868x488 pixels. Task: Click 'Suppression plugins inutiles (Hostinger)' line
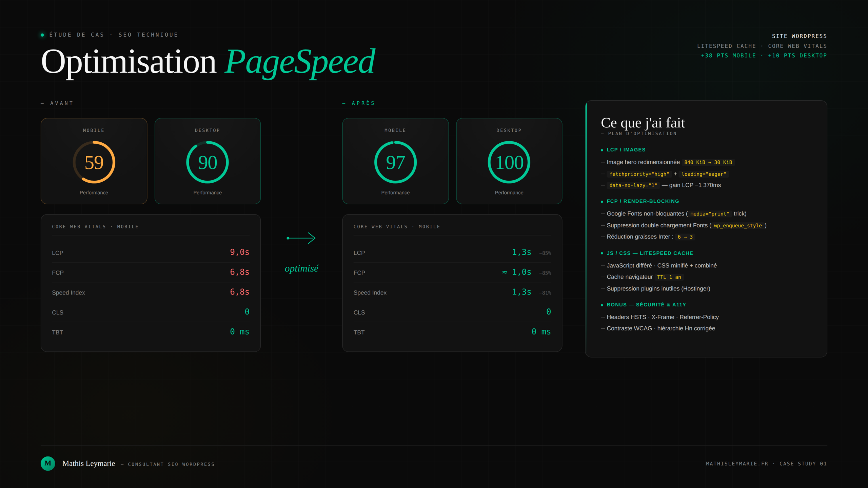[658, 289]
